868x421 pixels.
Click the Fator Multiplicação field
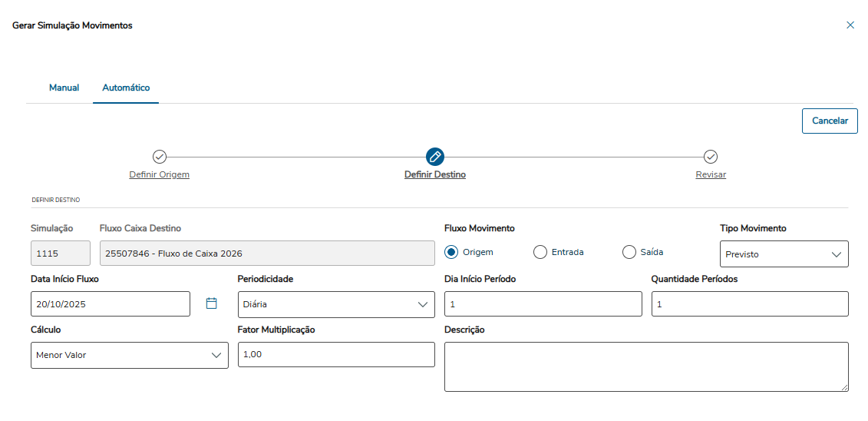336,354
